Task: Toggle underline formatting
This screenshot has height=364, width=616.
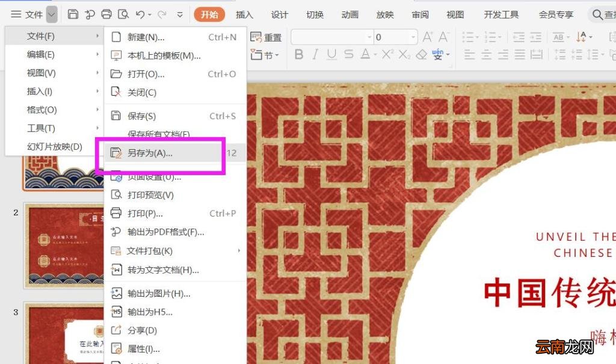Action: point(331,54)
